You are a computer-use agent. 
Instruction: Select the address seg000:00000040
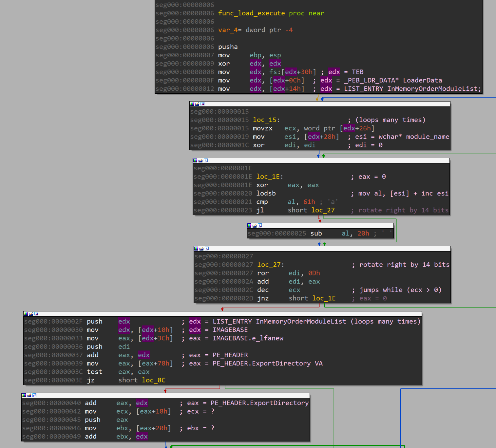(52, 403)
